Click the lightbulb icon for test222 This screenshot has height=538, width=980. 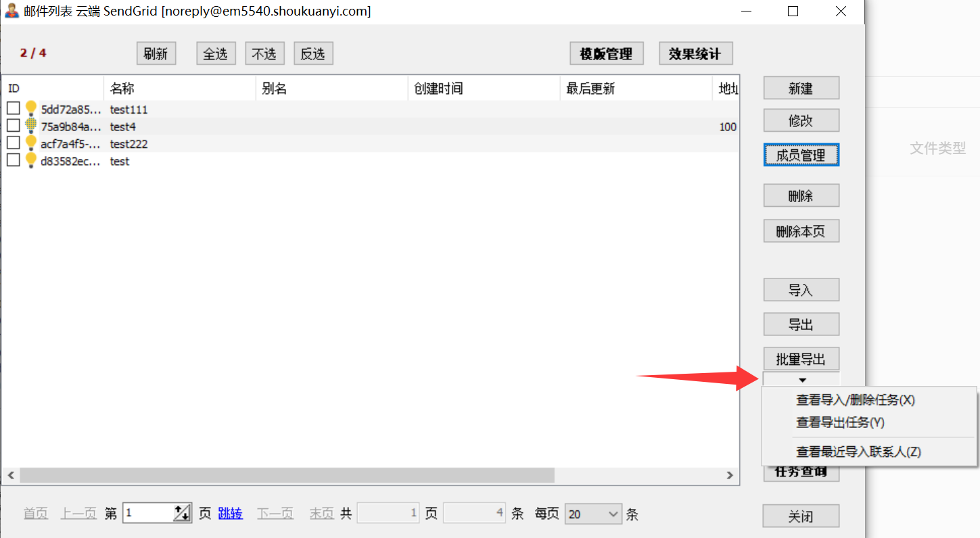click(30, 143)
